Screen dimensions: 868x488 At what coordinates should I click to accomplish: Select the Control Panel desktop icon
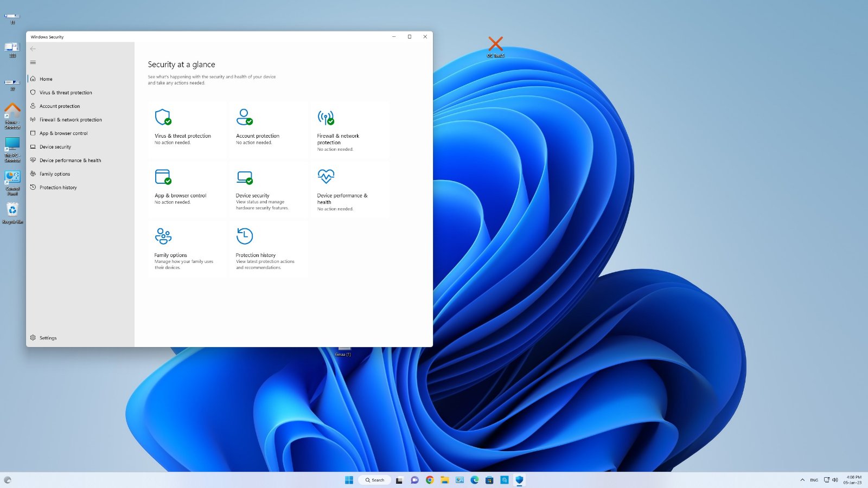pyautogui.click(x=12, y=183)
